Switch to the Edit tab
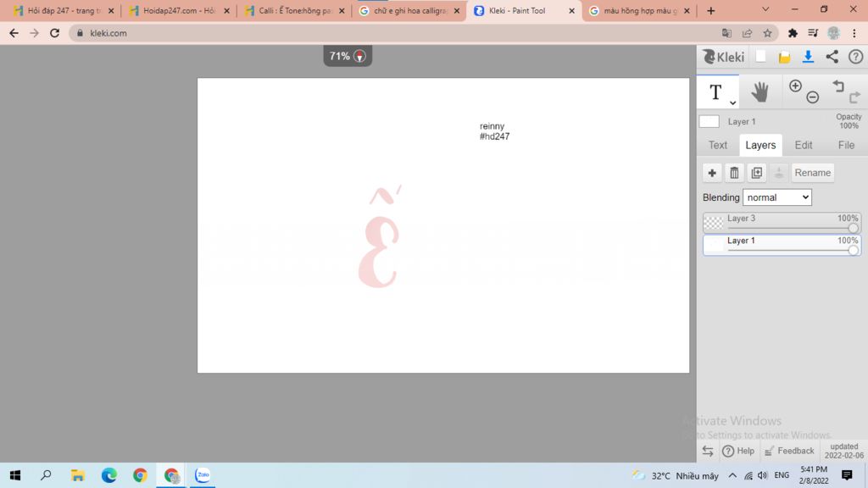The image size is (868, 488). coord(804,145)
